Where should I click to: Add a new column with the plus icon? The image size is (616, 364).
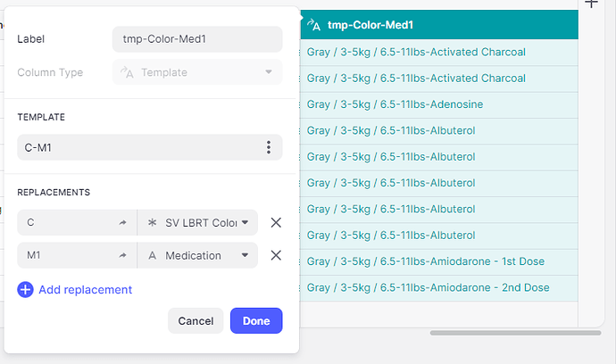590,4
